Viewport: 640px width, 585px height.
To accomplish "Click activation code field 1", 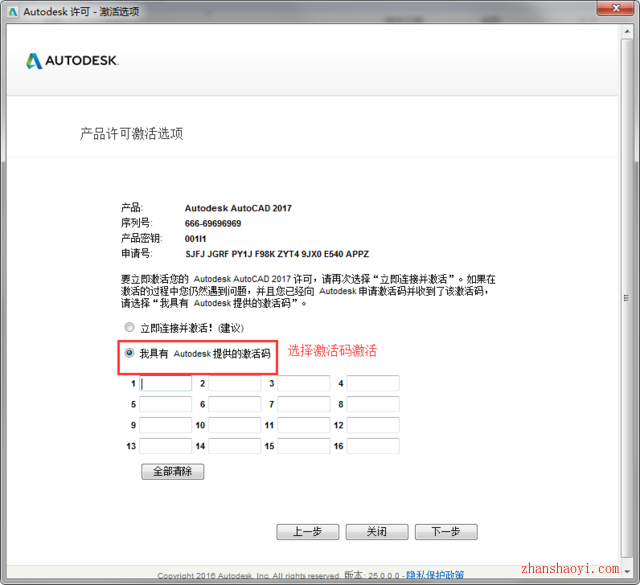I will click(x=165, y=383).
